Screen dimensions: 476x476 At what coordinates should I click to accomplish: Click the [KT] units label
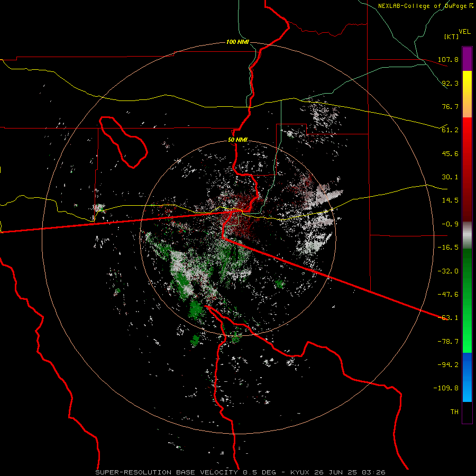452,36
